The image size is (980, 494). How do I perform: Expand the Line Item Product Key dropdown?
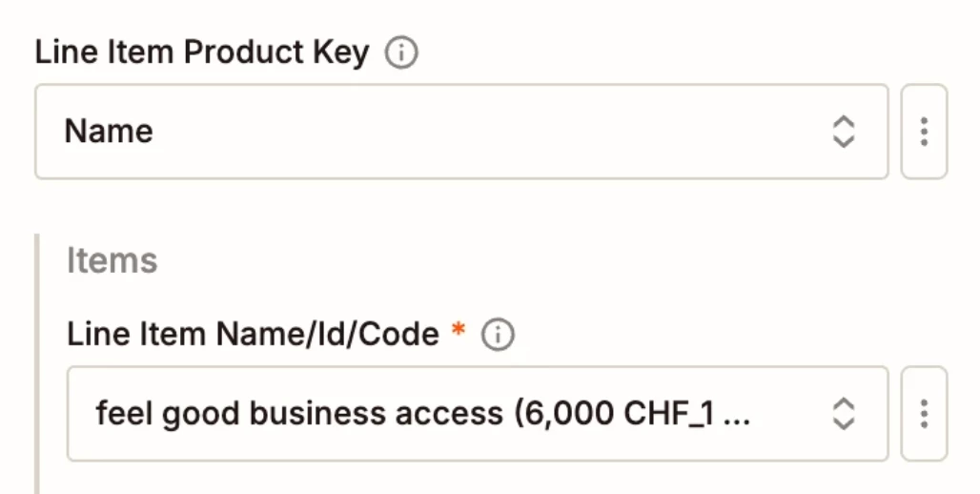click(461, 132)
